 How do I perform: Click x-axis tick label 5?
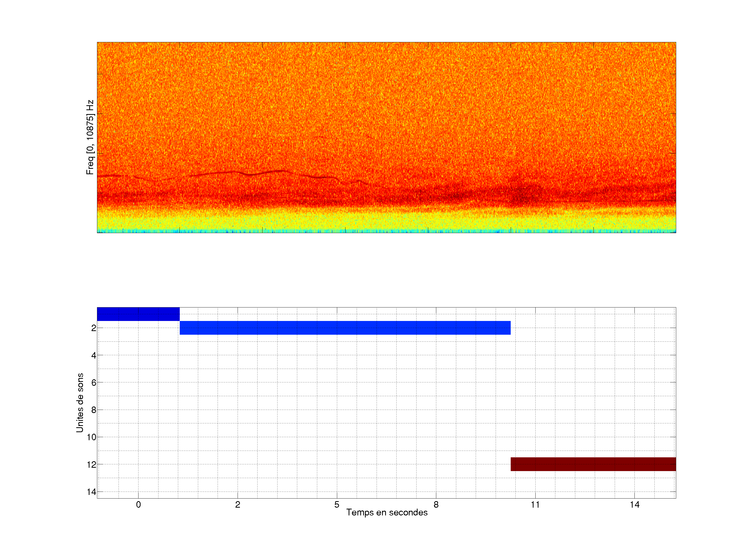[337, 505]
